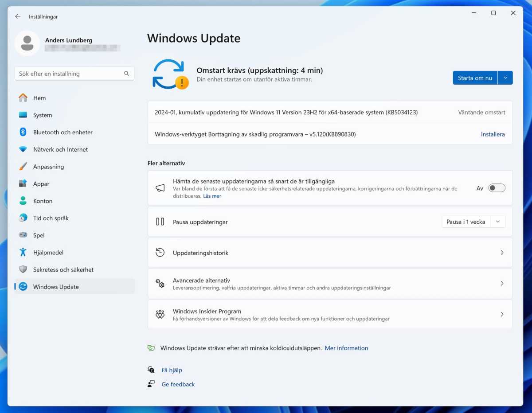Click the Starta om nu button

tap(475, 78)
